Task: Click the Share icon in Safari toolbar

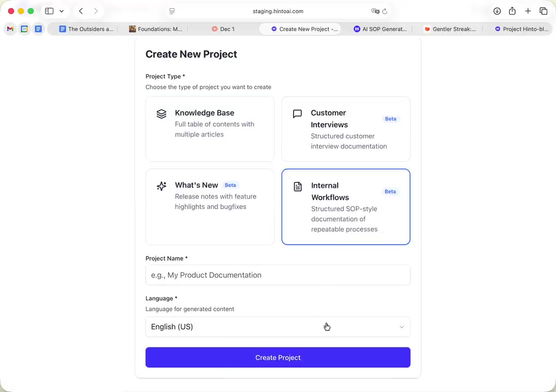Action: click(512, 11)
